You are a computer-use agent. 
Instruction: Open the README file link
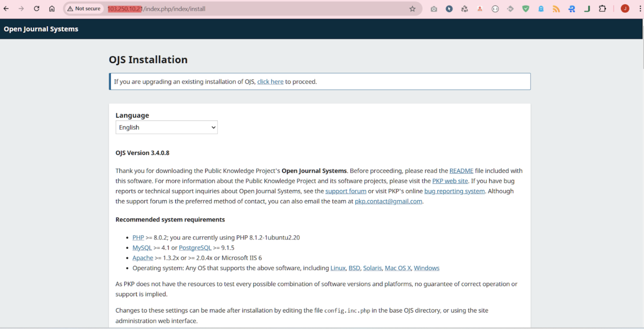click(461, 171)
